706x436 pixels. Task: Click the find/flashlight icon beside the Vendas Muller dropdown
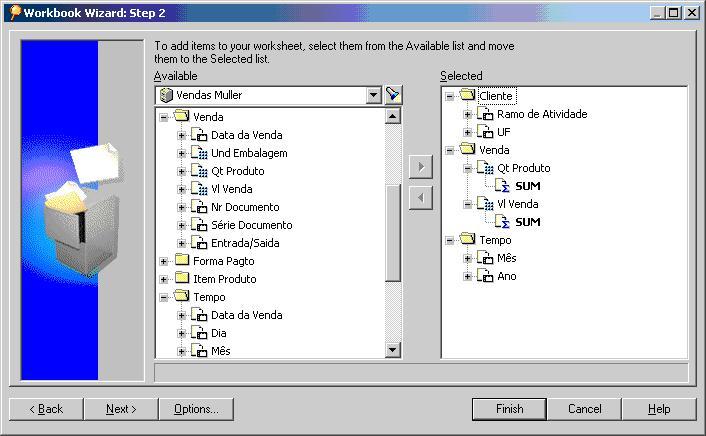coord(394,95)
